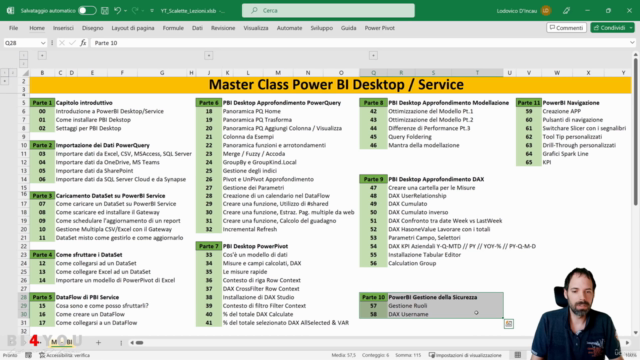Click the vertical scrollbar up arrow
This screenshot has height=360, width=640.
pyautogui.click(x=636, y=54)
